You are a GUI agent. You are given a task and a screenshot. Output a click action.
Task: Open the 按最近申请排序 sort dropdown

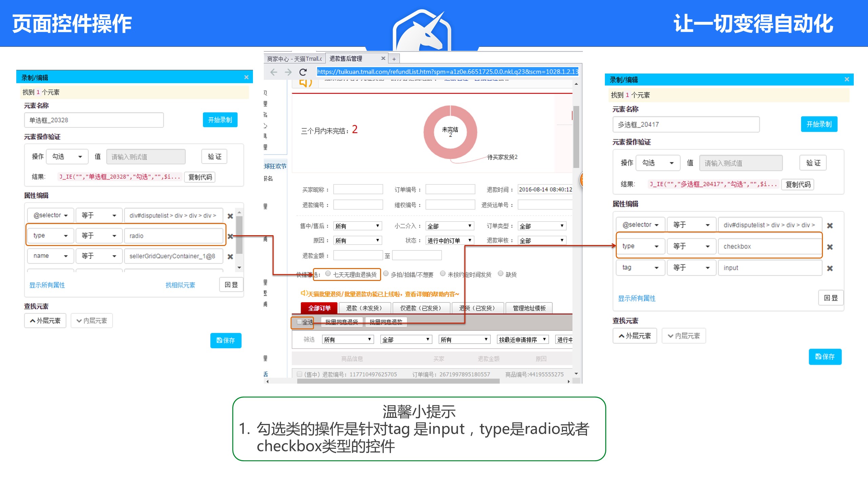pyautogui.click(x=522, y=339)
